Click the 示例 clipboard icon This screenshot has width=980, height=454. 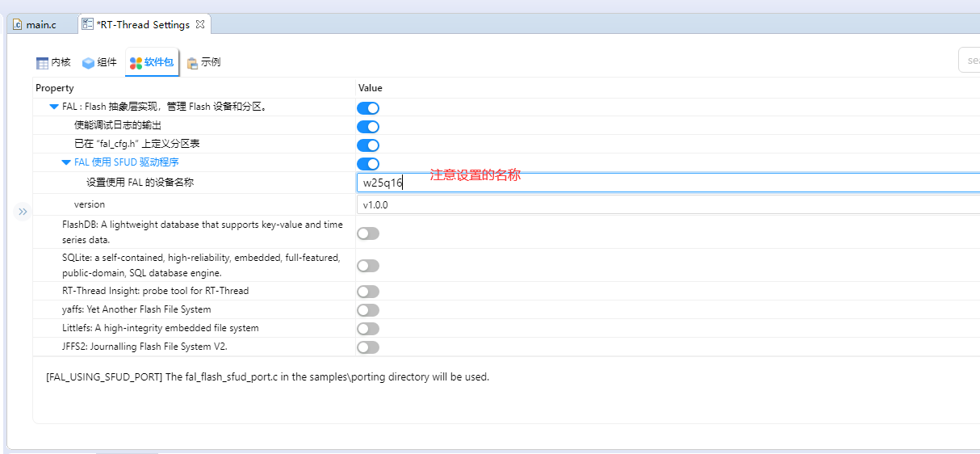[192, 63]
